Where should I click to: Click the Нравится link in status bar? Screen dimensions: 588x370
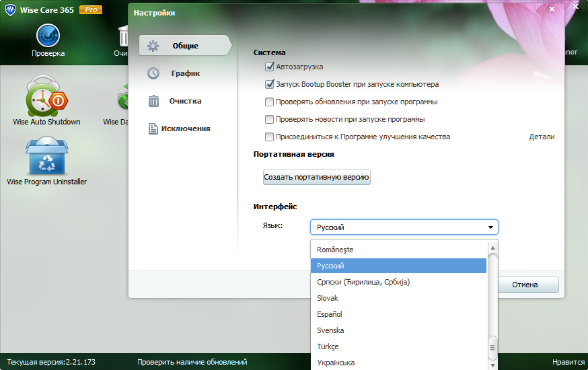coord(568,362)
